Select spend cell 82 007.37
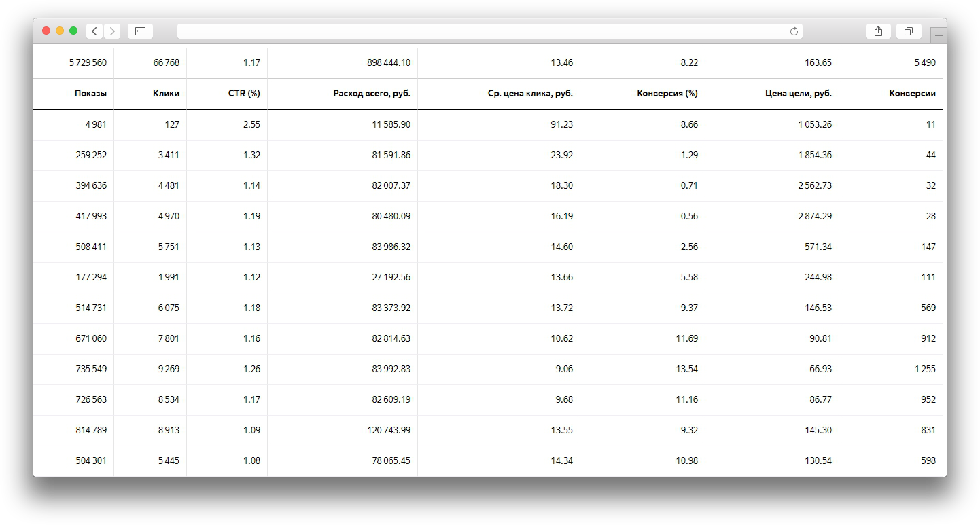 point(391,185)
